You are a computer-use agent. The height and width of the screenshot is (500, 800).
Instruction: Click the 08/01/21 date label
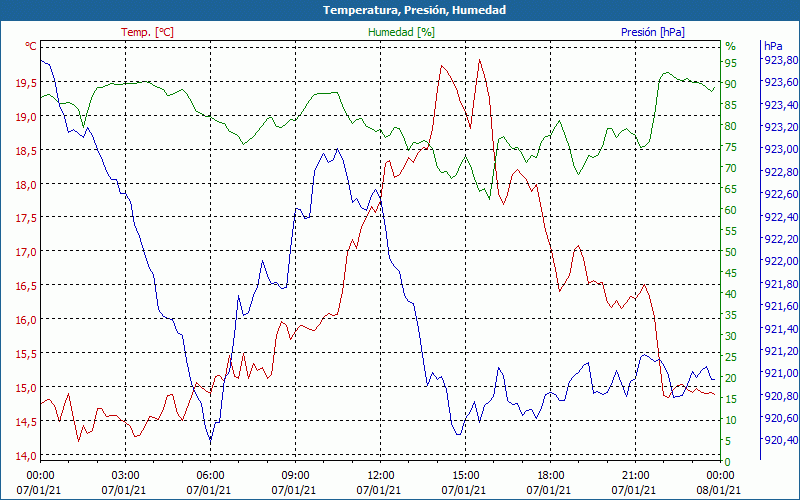coord(719,490)
